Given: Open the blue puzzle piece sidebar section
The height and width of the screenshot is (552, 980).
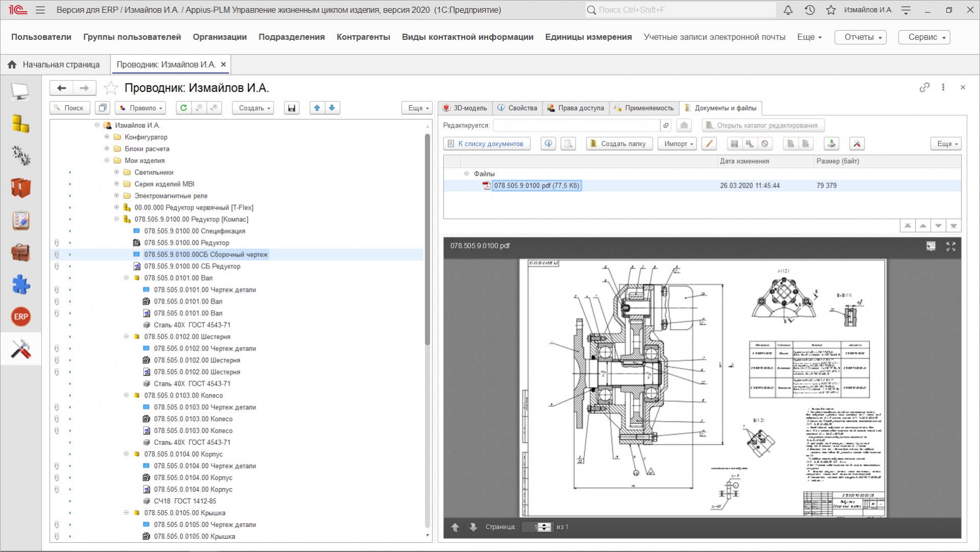Looking at the screenshot, I should coord(20,285).
